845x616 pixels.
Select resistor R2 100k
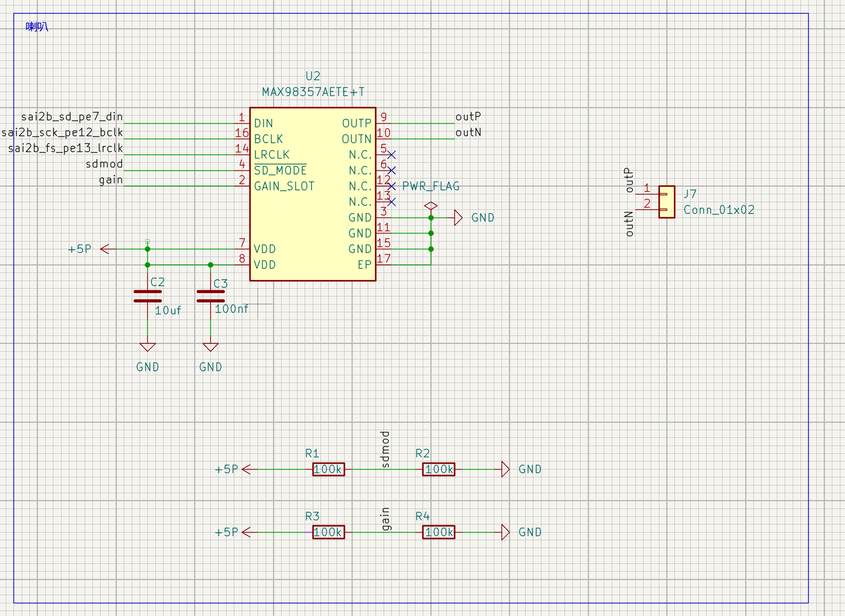click(439, 469)
